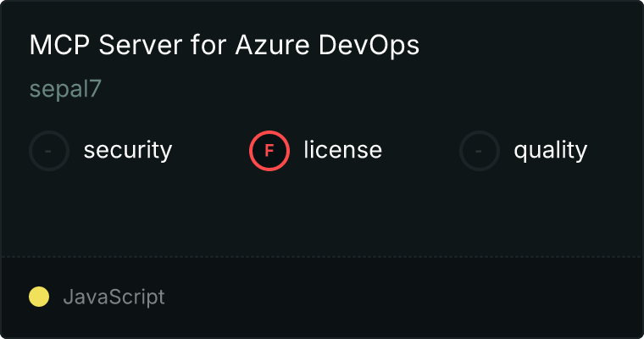
Task: Click the quality grade badge circle
Action: [x=480, y=151]
